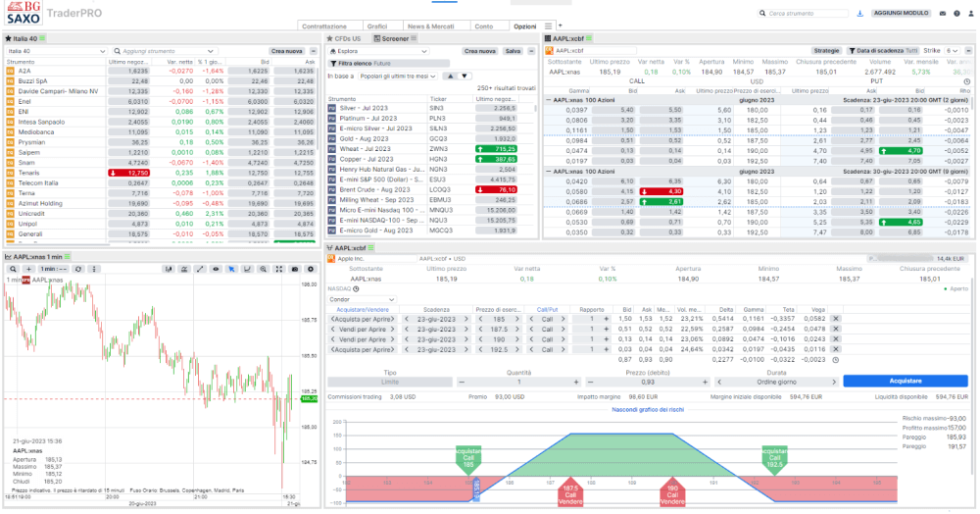Open the 1 min chart interval selector

click(x=53, y=269)
